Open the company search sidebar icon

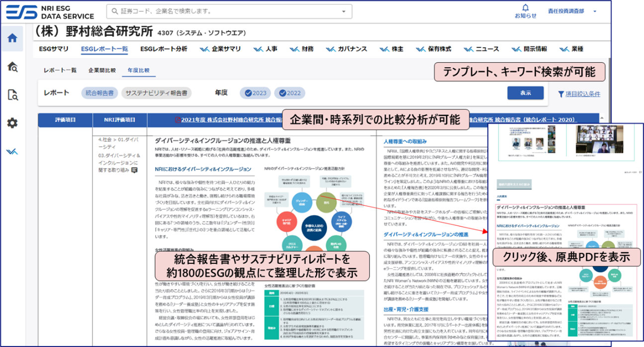[12, 67]
